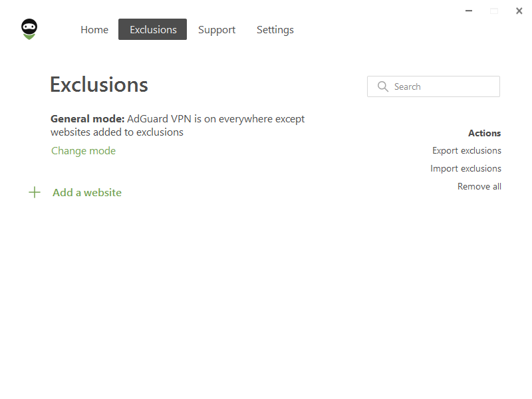Viewport: 532px width, 399px height.
Task: Click the green plus icon to add website
Action: [x=35, y=192]
